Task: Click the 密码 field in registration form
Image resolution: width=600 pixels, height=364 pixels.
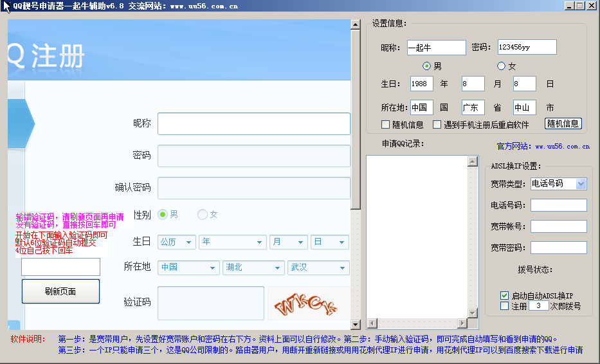Action: pos(254,156)
